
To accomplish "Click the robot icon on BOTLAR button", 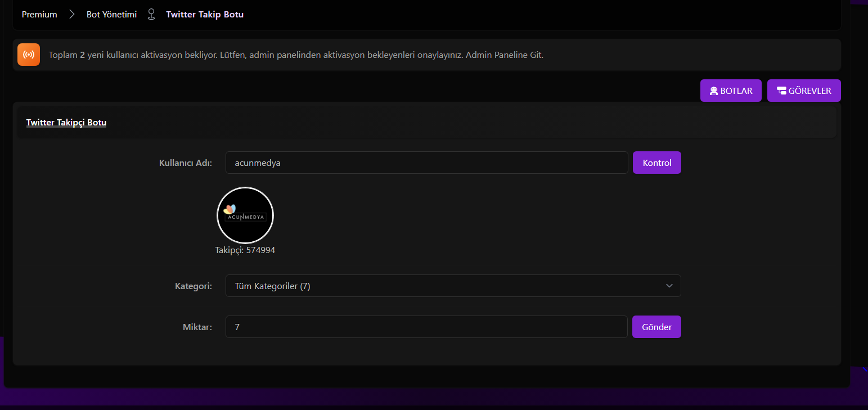I will [x=714, y=91].
